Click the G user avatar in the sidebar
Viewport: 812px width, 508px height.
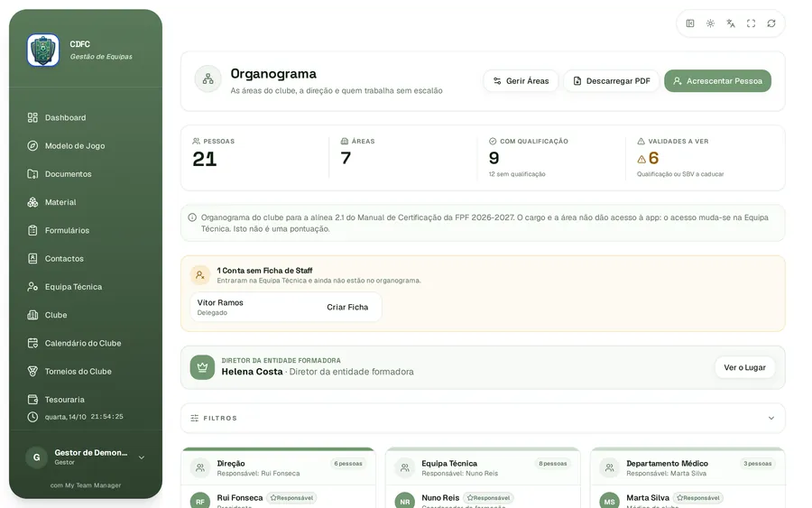coord(37,457)
